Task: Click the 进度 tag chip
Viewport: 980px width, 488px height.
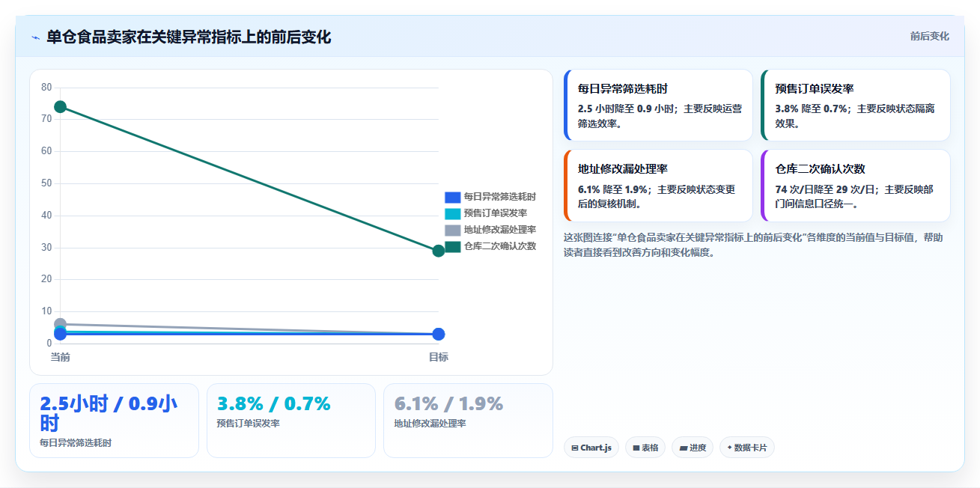Action: (693, 448)
